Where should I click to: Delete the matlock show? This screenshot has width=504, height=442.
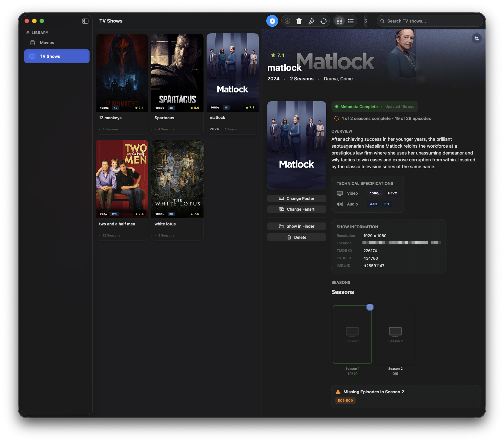[296, 237]
